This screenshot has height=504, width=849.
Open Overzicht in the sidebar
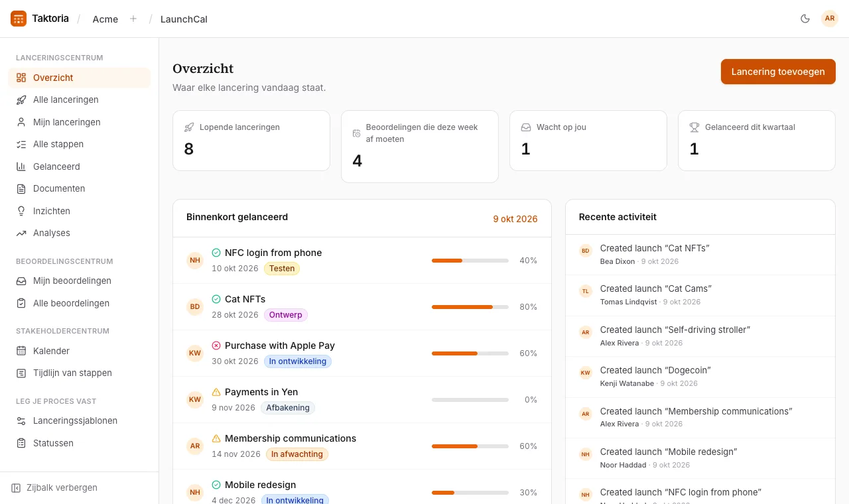(x=79, y=78)
